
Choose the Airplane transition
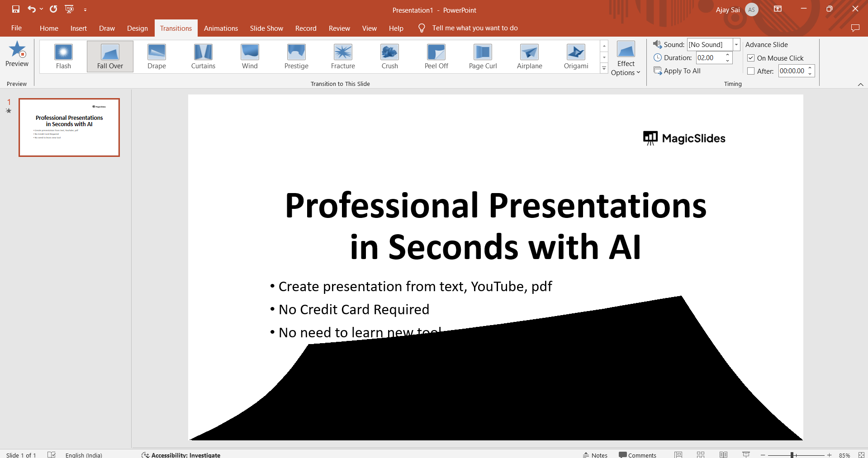[529, 57]
